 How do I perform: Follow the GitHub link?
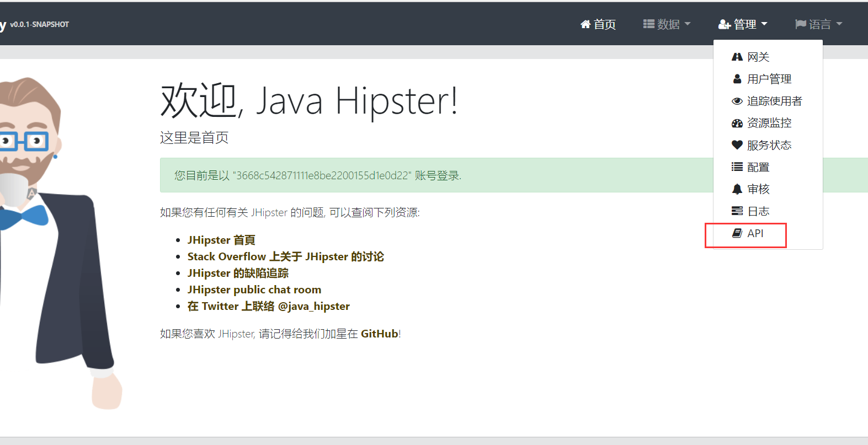379,334
